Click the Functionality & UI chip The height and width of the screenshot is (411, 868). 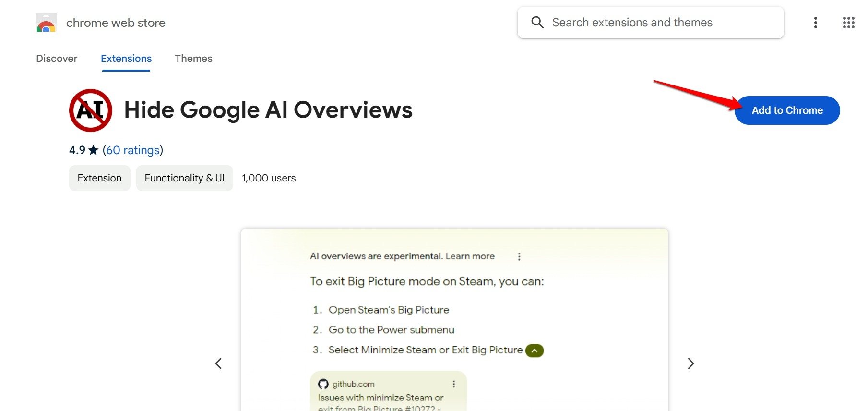tap(185, 178)
